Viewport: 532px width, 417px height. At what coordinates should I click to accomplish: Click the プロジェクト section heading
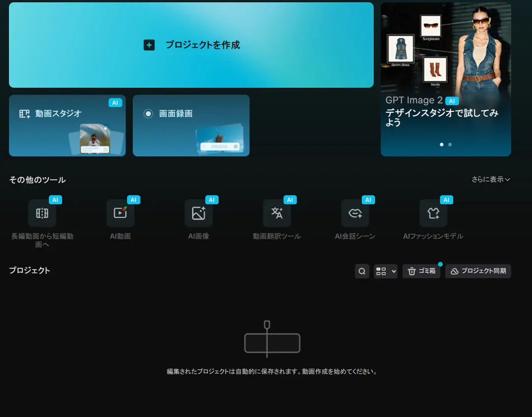point(30,271)
